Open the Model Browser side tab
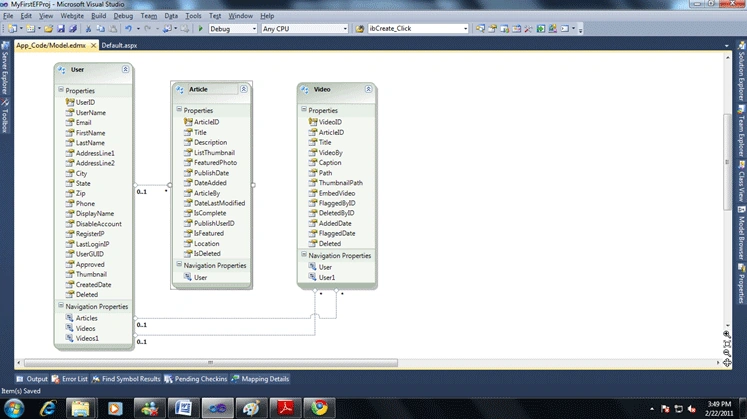The height and width of the screenshot is (419, 747). pos(741,232)
